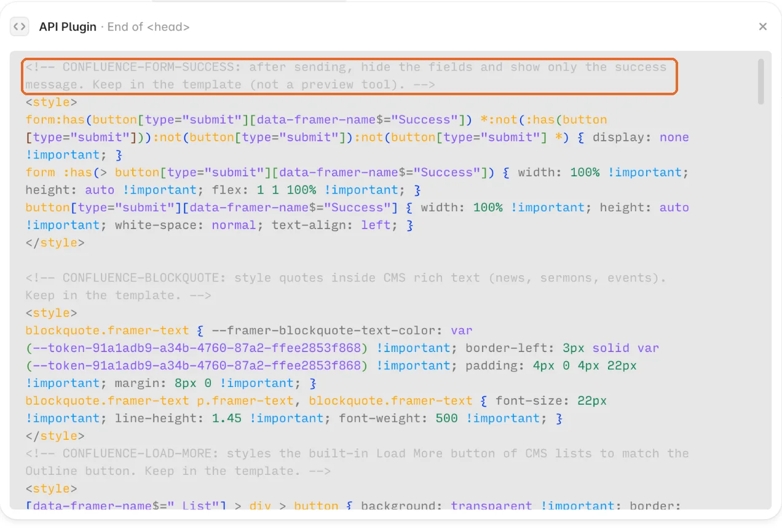Click the CONFLUENCE-BLOCKQUOTE comment line
This screenshot has width=782, height=532.
click(x=346, y=278)
